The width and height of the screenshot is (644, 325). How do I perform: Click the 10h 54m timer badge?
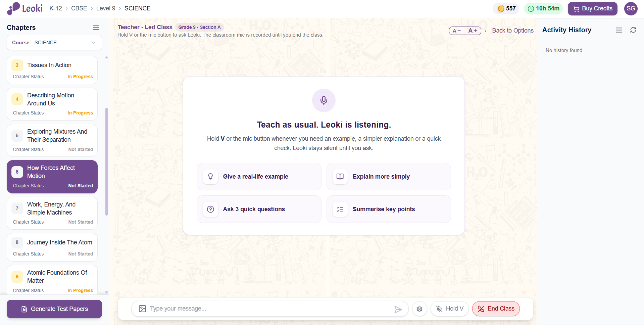point(543,8)
